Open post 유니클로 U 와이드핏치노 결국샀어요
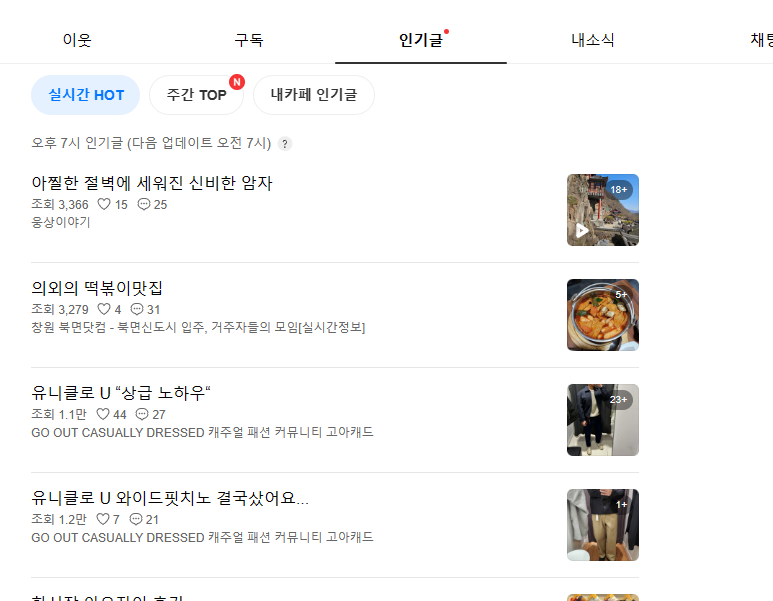This screenshot has width=773, height=601. (170, 498)
